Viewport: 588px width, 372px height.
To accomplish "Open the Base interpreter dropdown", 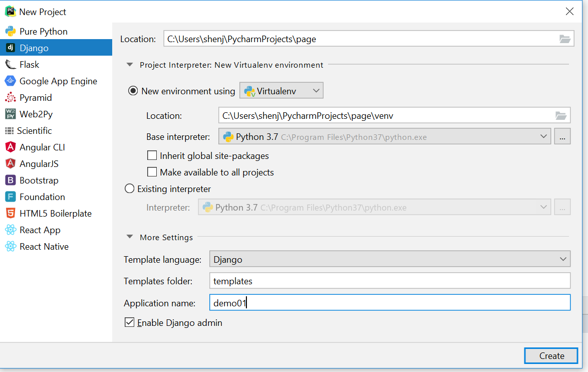I will 384,137.
